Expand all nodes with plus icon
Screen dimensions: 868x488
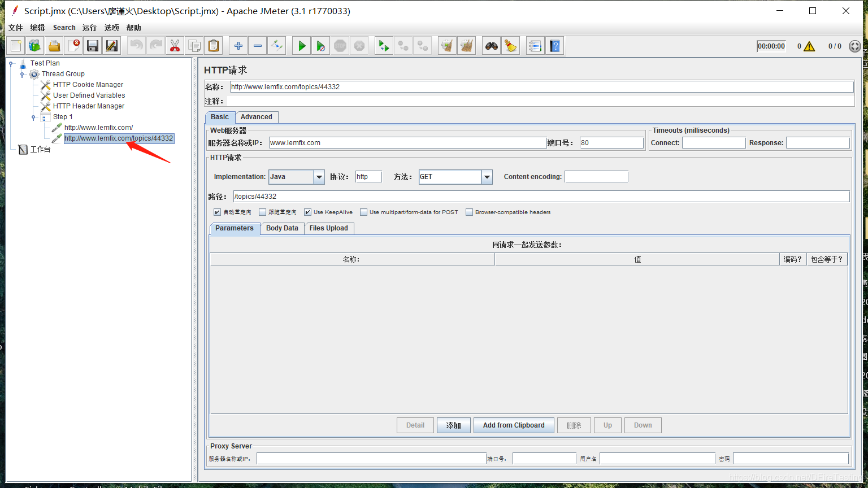tap(238, 46)
